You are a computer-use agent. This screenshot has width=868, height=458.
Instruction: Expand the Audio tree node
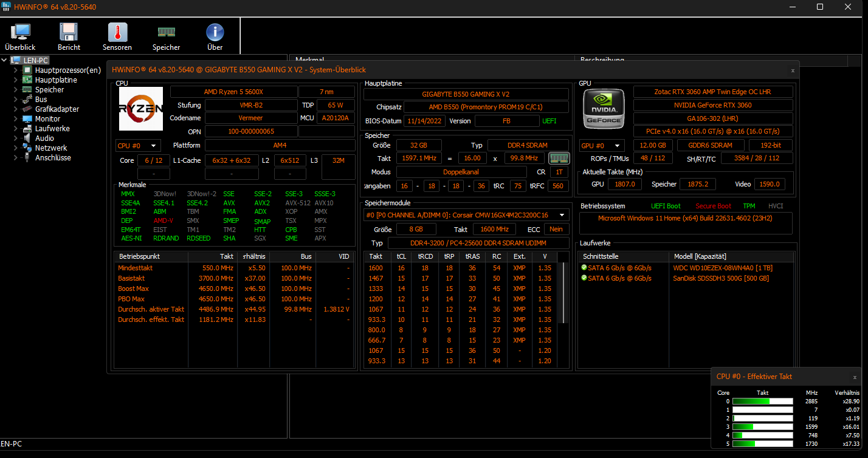[16, 138]
